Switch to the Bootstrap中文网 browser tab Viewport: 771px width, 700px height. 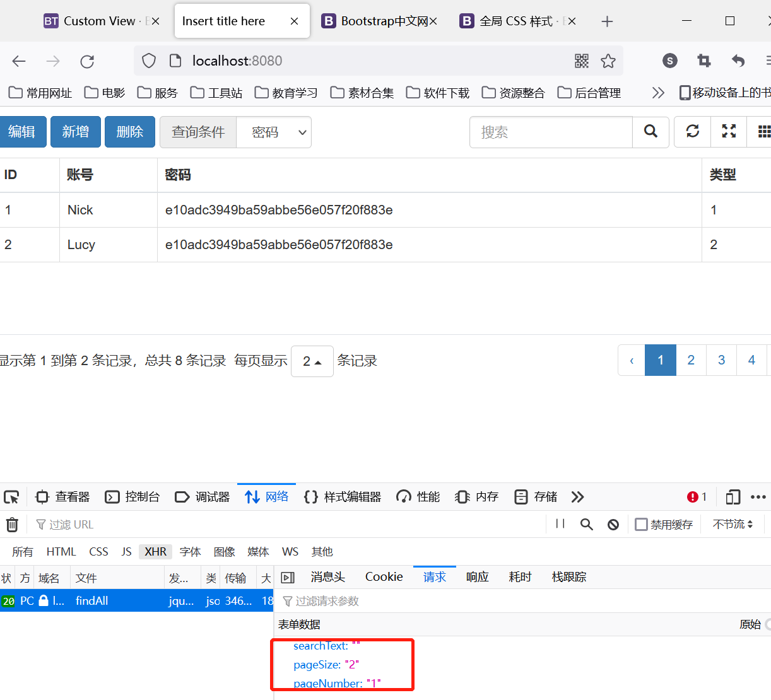pos(380,21)
